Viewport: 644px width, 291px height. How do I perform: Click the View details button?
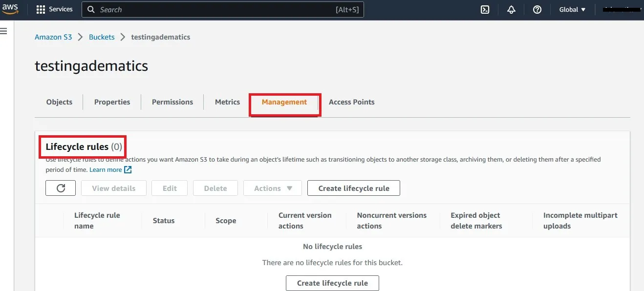(113, 188)
